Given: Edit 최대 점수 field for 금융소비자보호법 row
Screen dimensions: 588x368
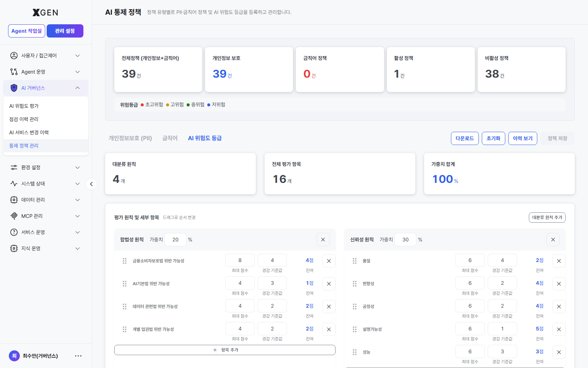Looking at the screenshot, I should click(240, 260).
